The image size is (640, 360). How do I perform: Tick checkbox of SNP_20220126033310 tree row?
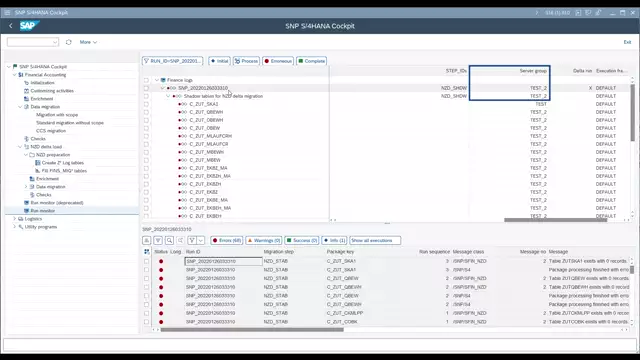pyautogui.click(x=146, y=88)
